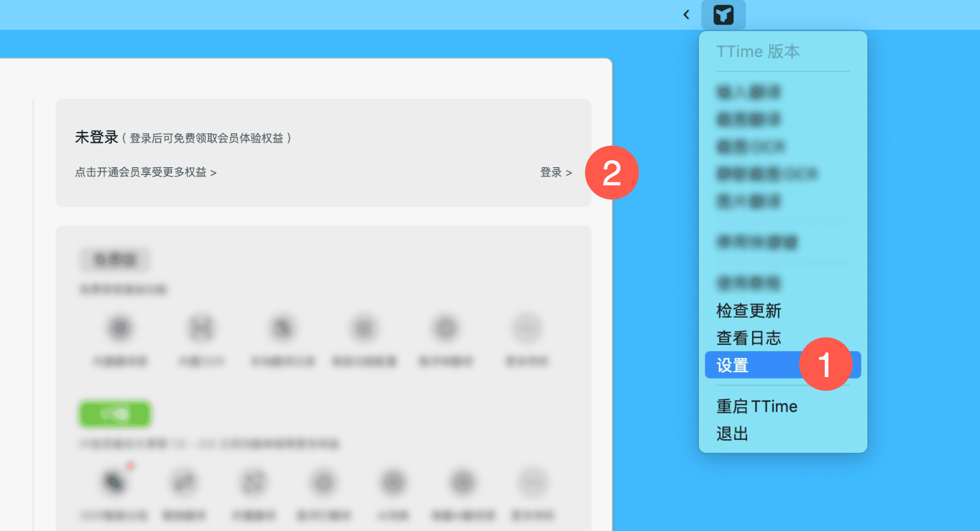
Task: Click the blurred feature icon with the red dot
Action: [x=115, y=481]
